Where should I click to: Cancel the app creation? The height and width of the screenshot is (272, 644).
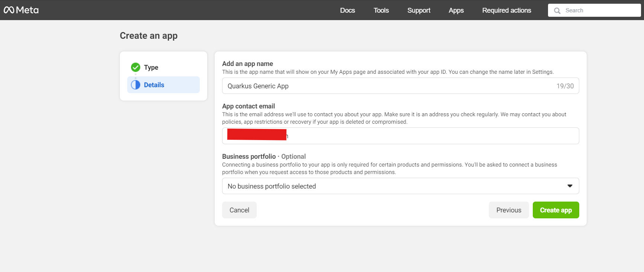click(239, 210)
